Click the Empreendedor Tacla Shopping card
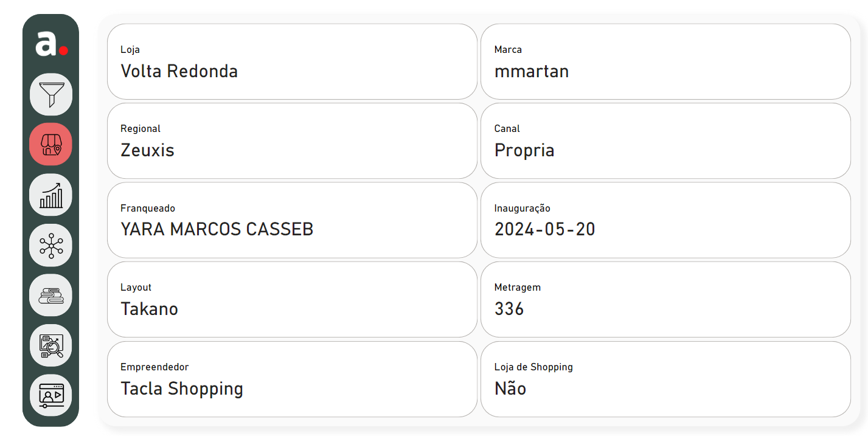Screen dimensions: 868x436 [292, 379]
